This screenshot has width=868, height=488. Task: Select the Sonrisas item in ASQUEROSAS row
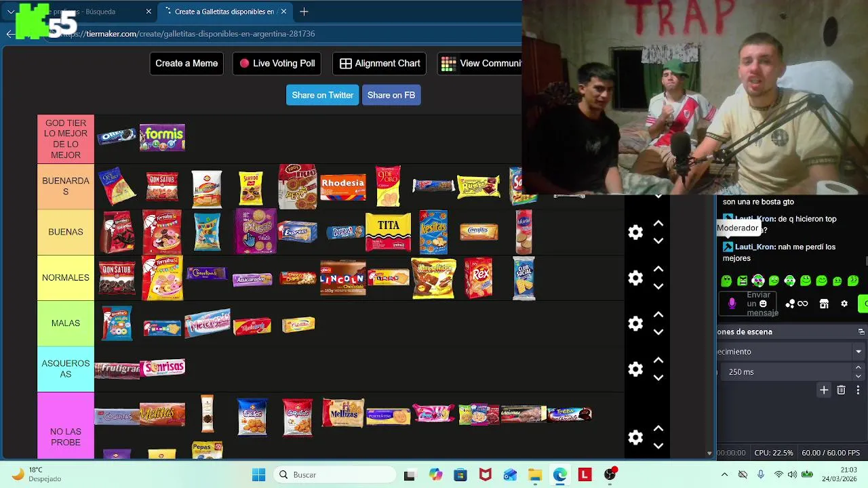pyautogui.click(x=162, y=368)
